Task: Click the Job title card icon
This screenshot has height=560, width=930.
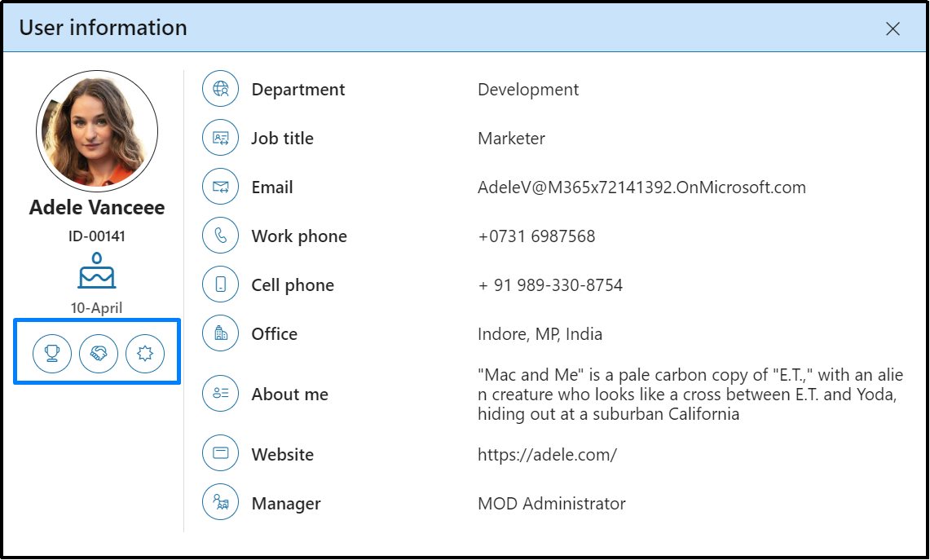Action: (221, 138)
